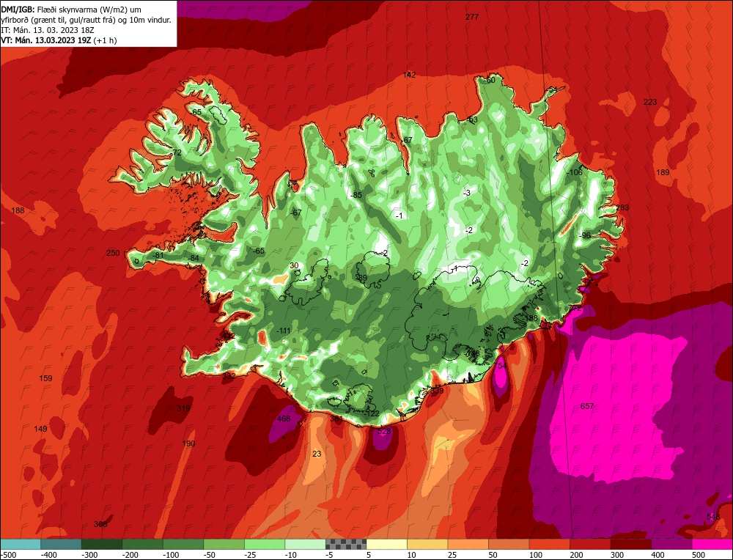Click the 142 value north of Iceland
Screen dimensions: 733x560
point(409,75)
